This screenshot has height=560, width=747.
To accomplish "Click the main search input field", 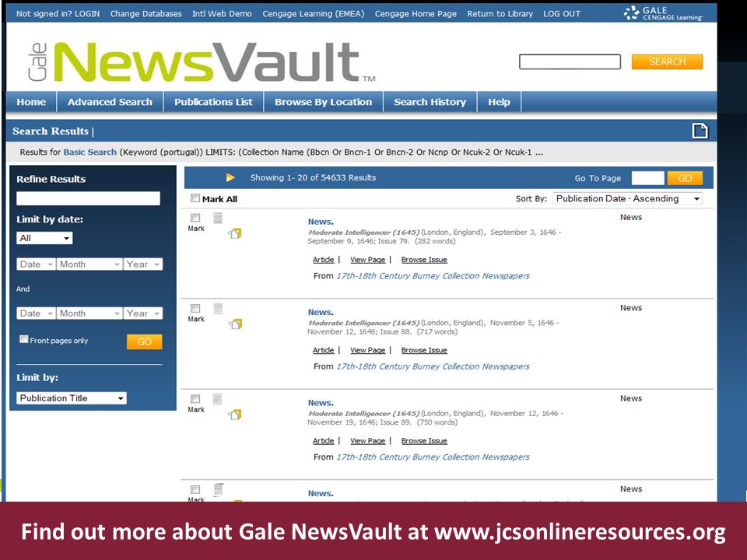I will [x=570, y=62].
